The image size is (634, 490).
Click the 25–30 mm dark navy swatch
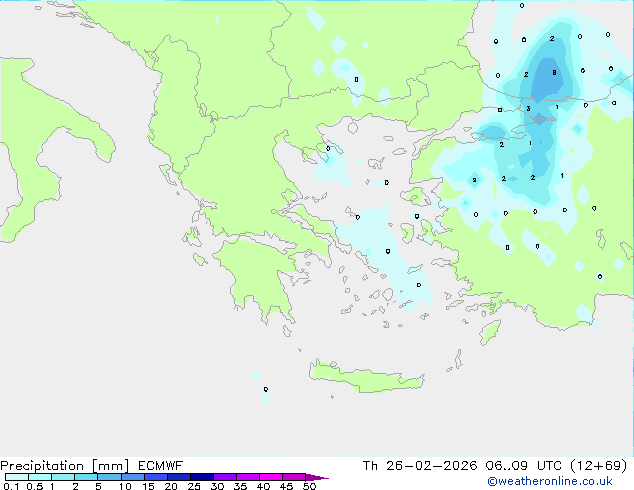201,477
